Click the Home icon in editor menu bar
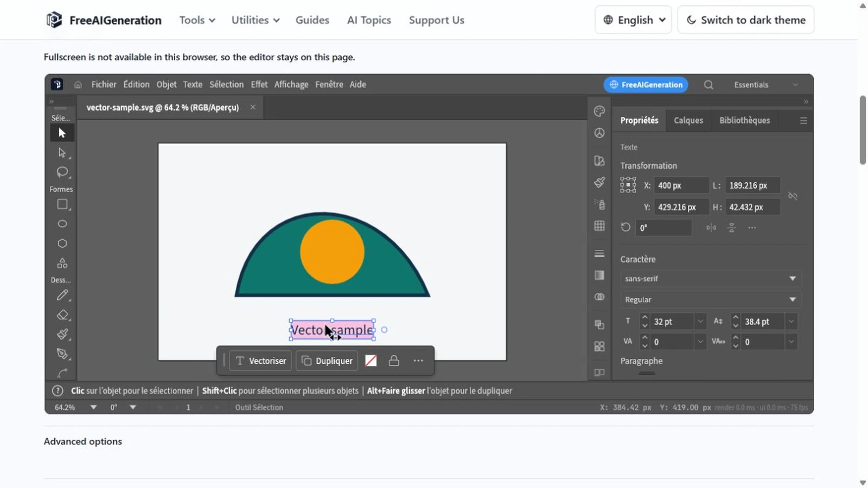The width and height of the screenshot is (868, 488). click(x=78, y=85)
